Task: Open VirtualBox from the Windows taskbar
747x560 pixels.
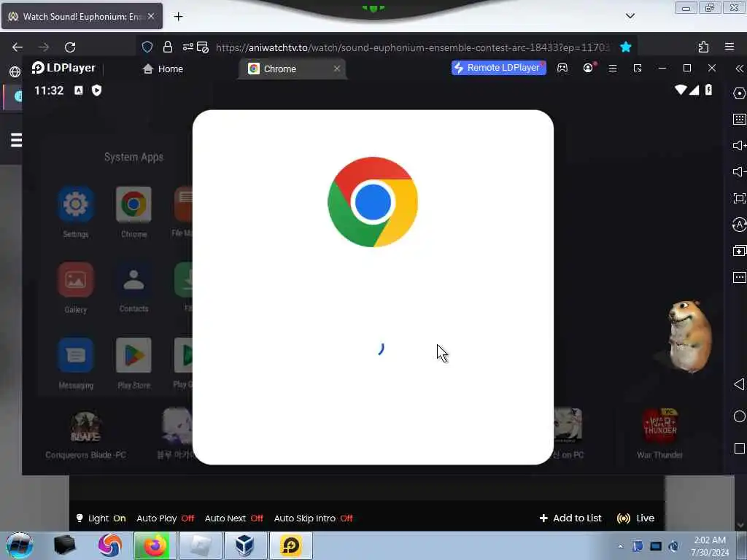Action: pos(245,545)
